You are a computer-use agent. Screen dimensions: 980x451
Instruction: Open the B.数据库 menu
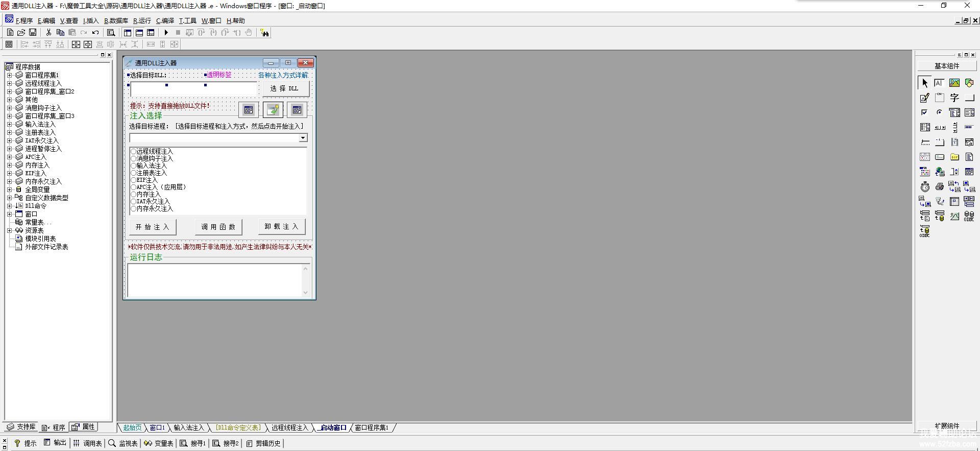116,21
